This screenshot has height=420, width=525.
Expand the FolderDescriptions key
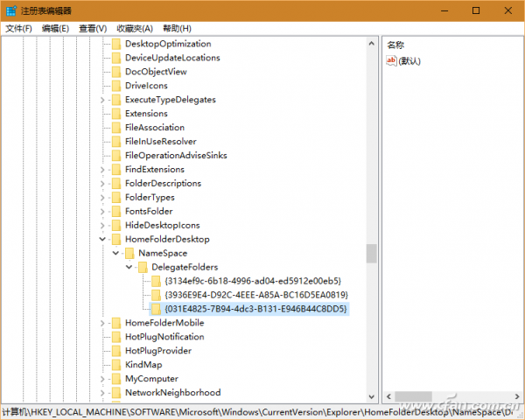coord(102,184)
